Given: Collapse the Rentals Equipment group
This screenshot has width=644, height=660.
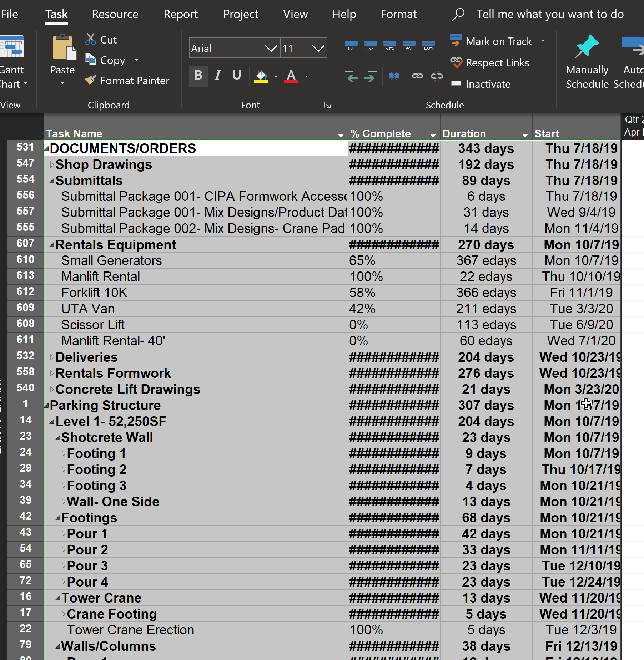Looking at the screenshot, I should tap(52, 245).
